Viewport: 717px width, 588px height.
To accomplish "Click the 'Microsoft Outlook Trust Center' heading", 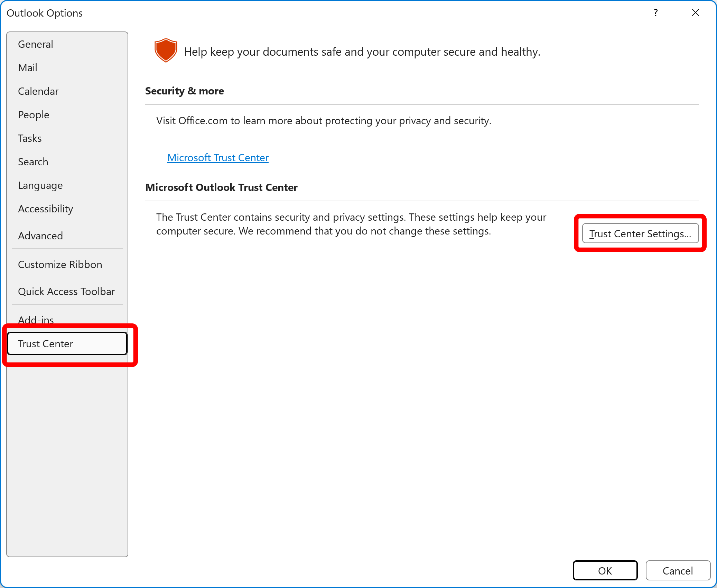I will pos(221,187).
